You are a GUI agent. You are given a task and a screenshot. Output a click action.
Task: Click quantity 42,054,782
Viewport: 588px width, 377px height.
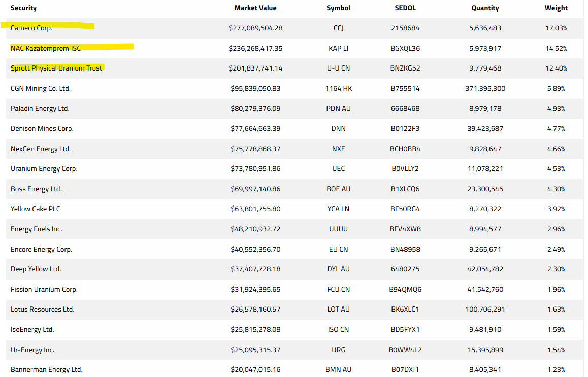click(x=485, y=269)
